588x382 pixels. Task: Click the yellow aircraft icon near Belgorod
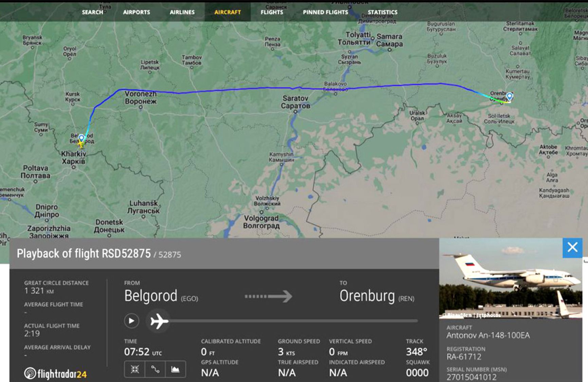coord(81,144)
